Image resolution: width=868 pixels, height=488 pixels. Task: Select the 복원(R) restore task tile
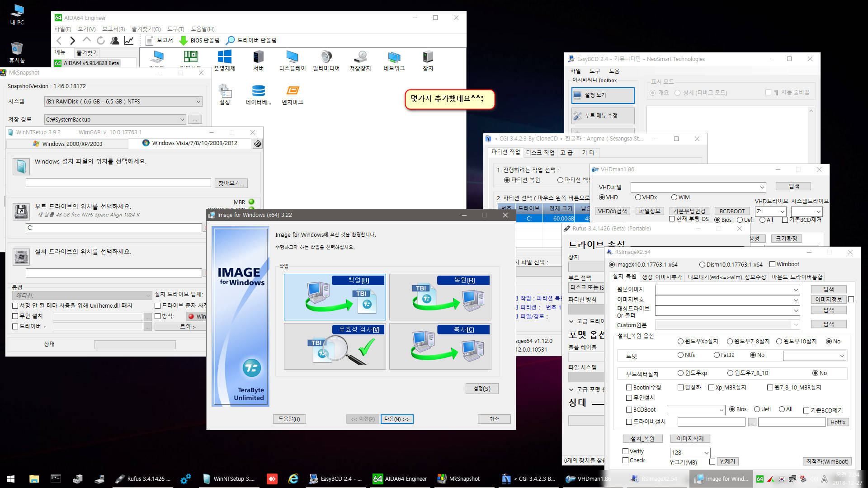pyautogui.click(x=440, y=297)
